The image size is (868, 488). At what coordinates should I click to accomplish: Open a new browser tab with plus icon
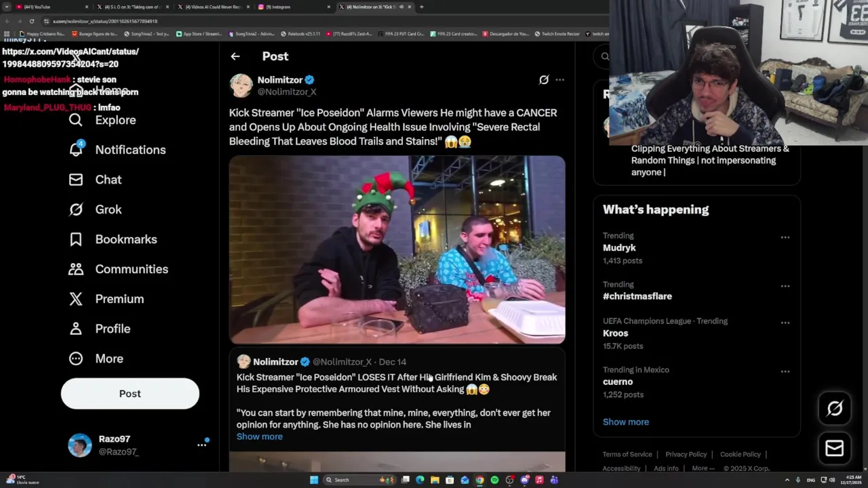(x=421, y=7)
